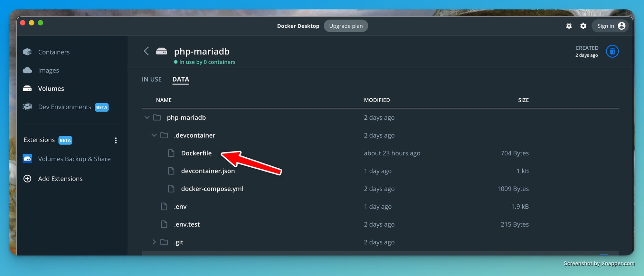This screenshot has width=644, height=276.
Task: Select docker-compose.yml file name
Action: tap(212, 189)
